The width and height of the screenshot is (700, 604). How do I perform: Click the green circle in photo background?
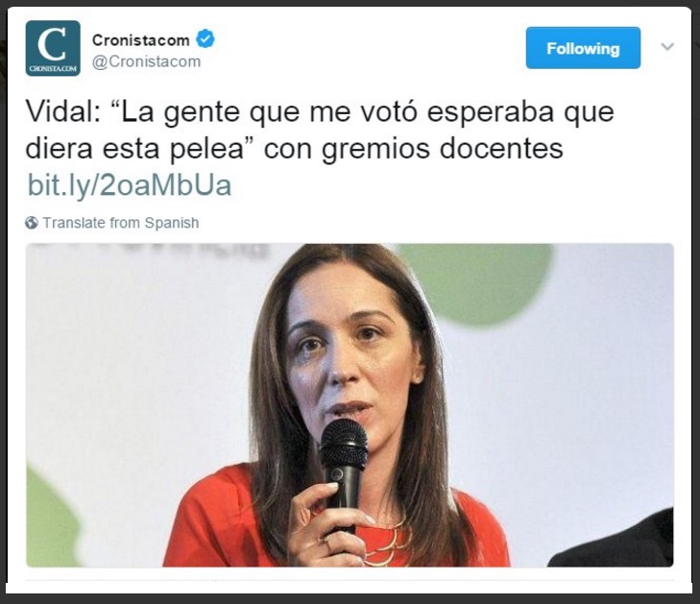(477, 283)
